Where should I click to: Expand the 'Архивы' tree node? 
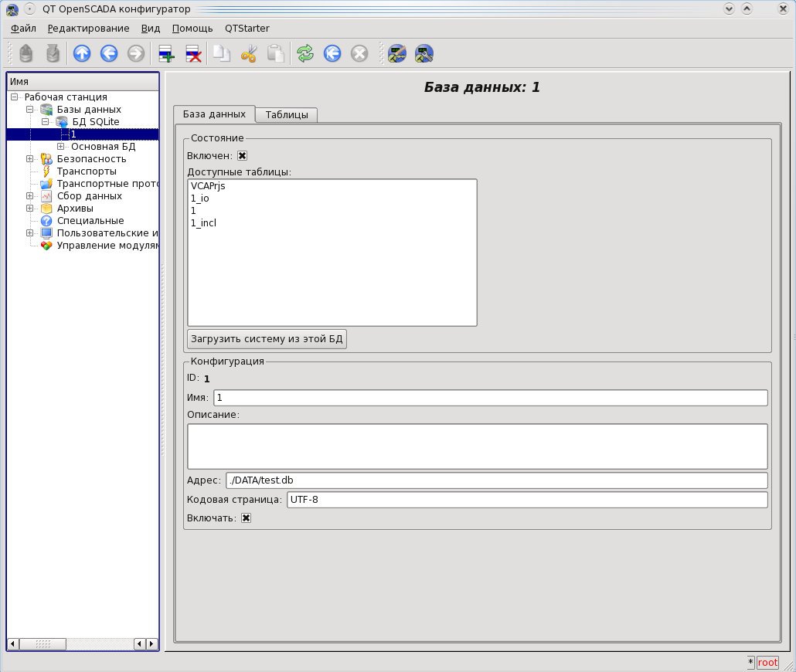[x=29, y=209]
